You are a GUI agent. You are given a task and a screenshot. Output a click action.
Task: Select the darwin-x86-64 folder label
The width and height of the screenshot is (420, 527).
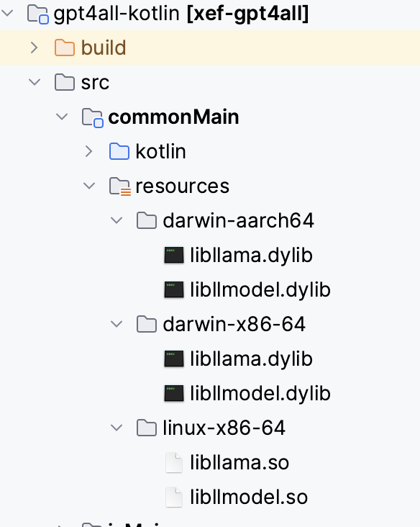[234, 324]
